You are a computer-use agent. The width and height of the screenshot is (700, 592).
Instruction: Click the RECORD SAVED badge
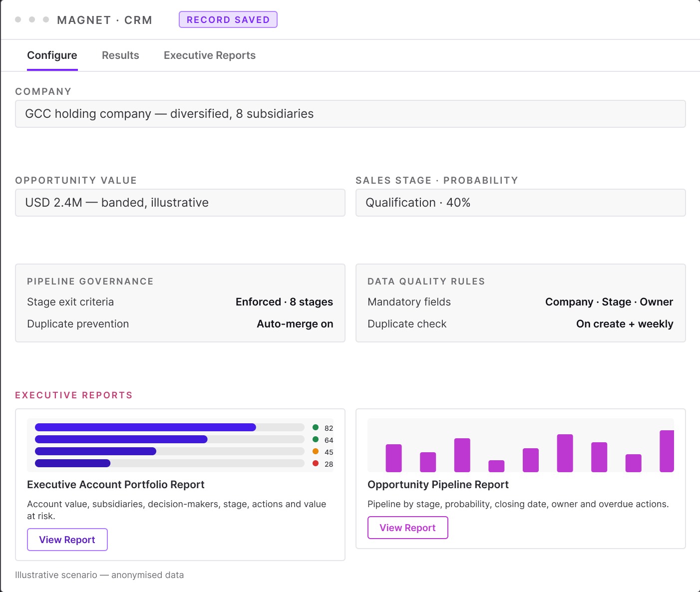point(228,19)
